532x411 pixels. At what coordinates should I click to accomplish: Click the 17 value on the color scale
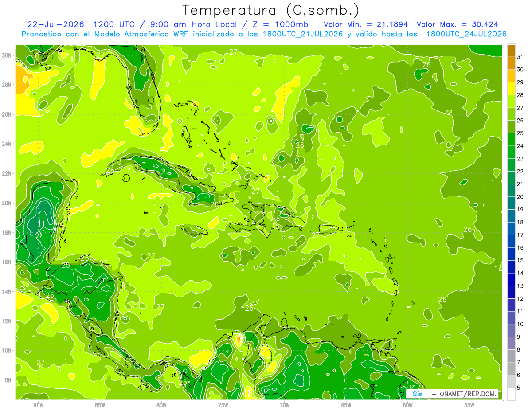pos(520,235)
